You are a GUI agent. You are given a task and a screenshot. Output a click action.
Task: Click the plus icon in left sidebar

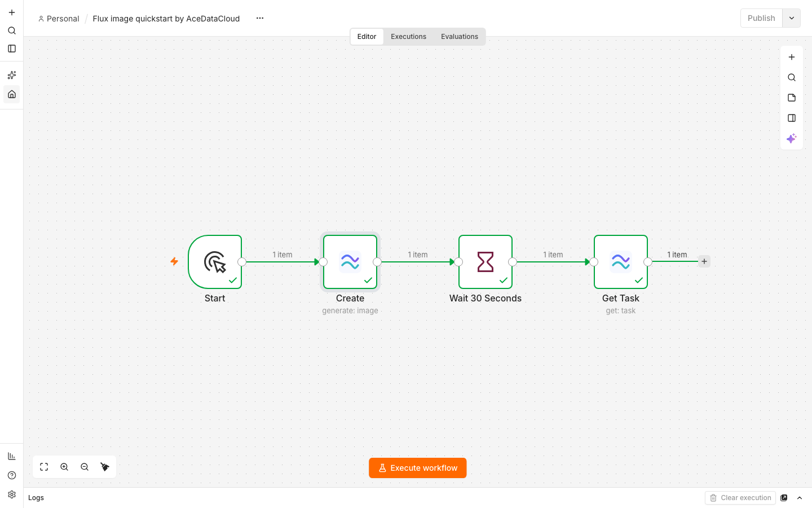click(x=12, y=12)
